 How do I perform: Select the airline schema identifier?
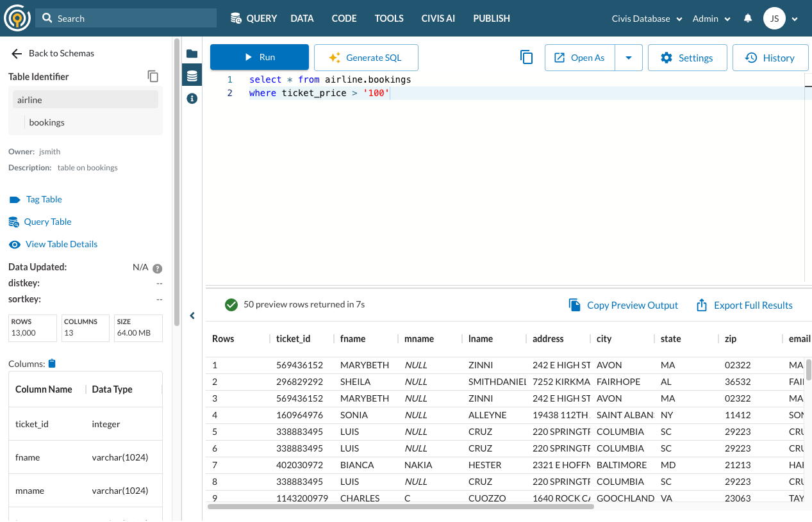click(85, 99)
